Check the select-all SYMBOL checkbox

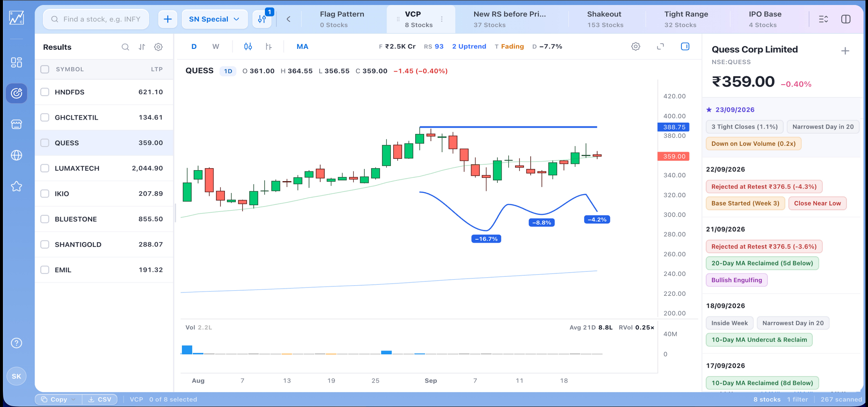pyautogui.click(x=45, y=69)
